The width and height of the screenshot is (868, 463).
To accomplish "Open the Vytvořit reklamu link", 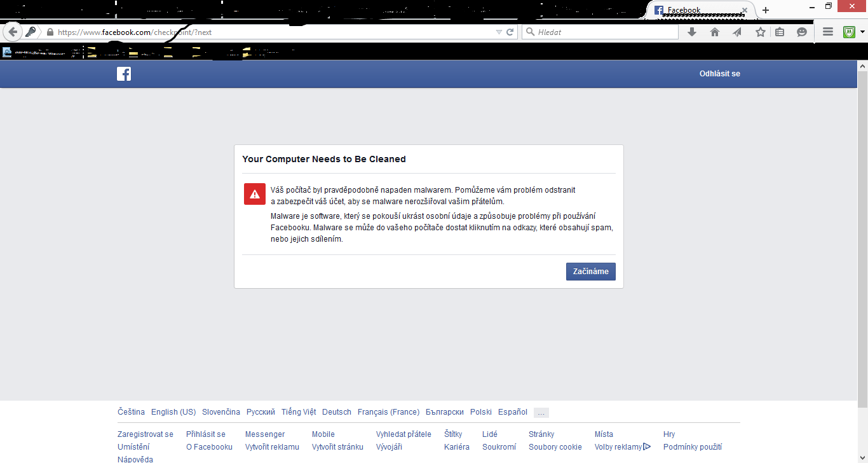I will [272, 447].
